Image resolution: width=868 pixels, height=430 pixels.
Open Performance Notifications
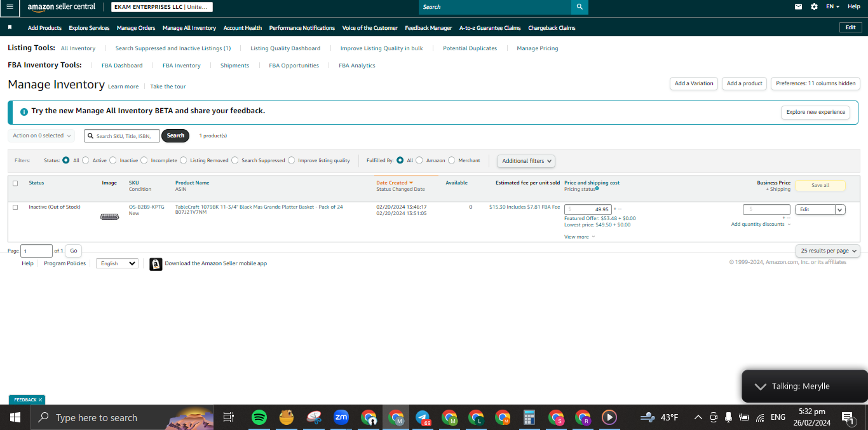(x=302, y=28)
